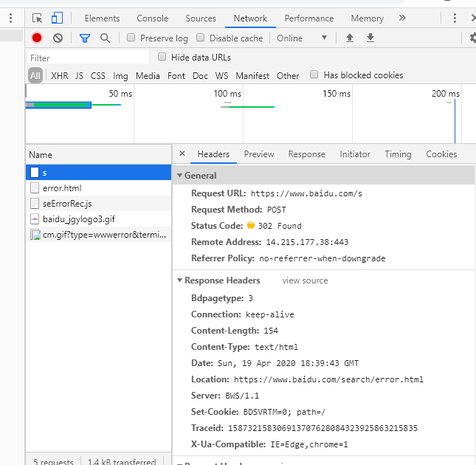Image resolution: width=476 pixels, height=465 pixels.
Task: Filter requests by Img
Action: coord(120,75)
